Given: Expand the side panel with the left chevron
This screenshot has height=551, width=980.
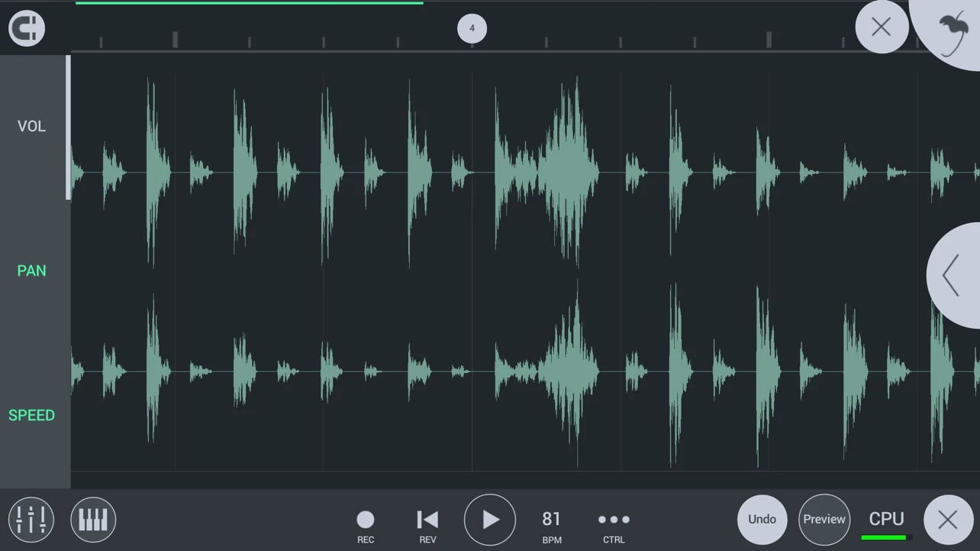Looking at the screenshot, I should (x=953, y=275).
